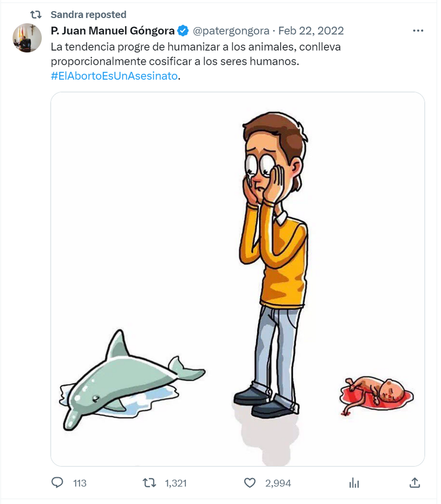441x504 pixels.
Task: Open the Feb 22, 2022 timestamp link
Action: (x=311, y=31)
